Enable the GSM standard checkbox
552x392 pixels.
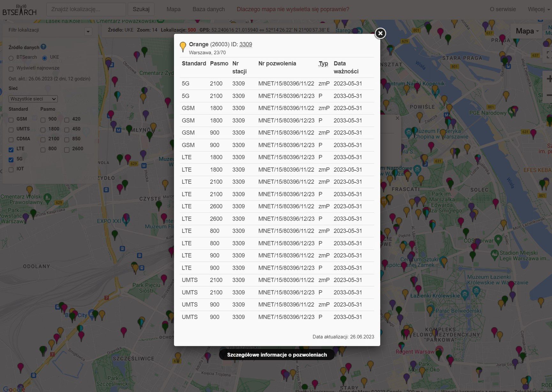point(11,120)
